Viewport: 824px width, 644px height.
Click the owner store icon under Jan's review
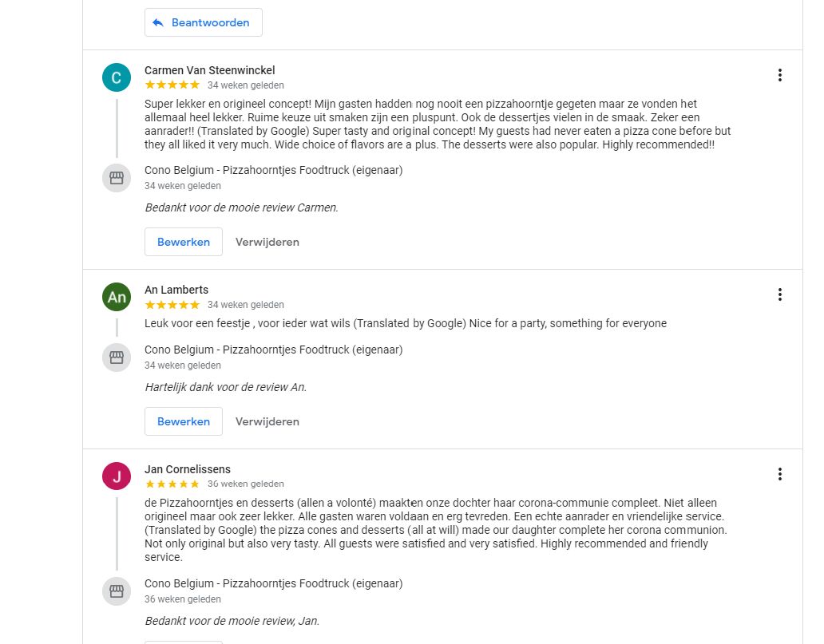tap(117, 591)
